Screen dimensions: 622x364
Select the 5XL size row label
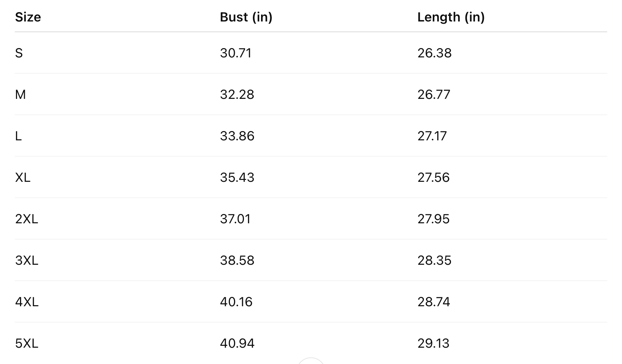point(26,344)
